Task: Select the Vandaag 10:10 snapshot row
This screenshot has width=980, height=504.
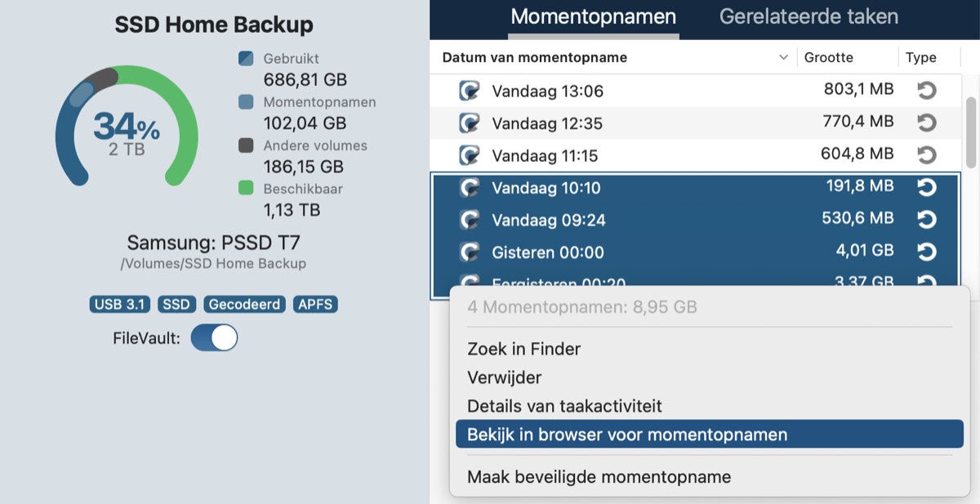Action: pyautogui.click(x=696, y=187)
